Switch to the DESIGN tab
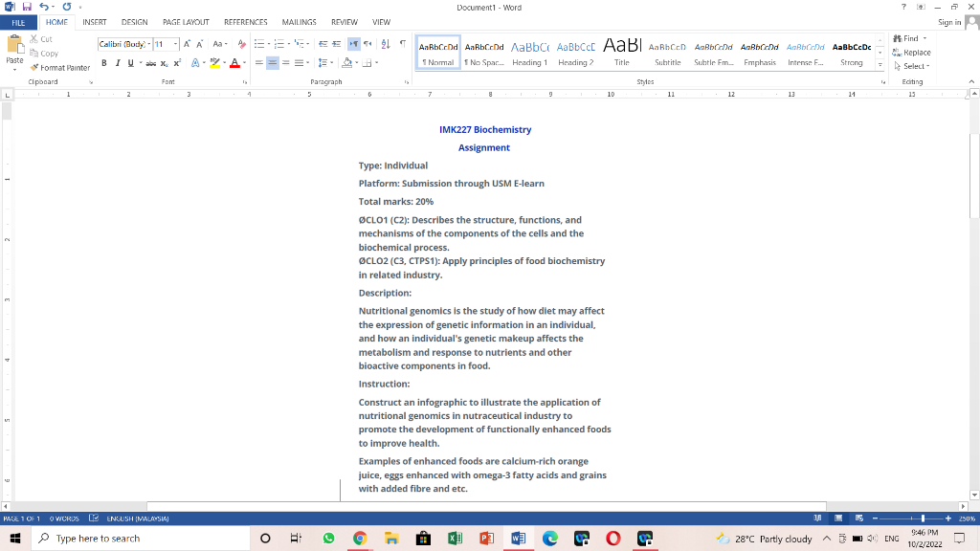This screenshot has width=980, height=551. [134, 23]
